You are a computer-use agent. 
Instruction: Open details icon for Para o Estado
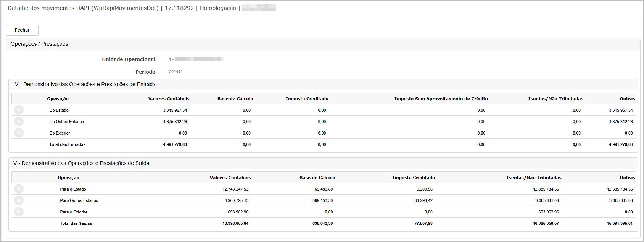pos(19,189)
